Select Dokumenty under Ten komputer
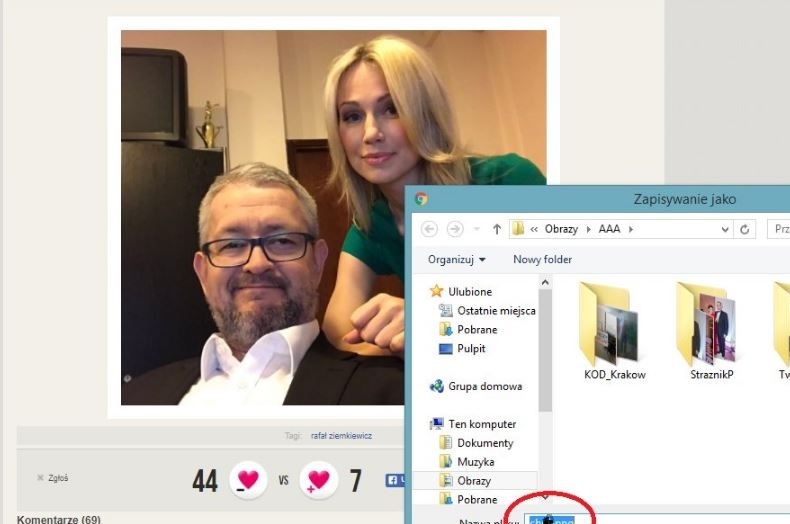Image resolution: width=790 pixels, height=524 pixels. [x=485, y=443]
